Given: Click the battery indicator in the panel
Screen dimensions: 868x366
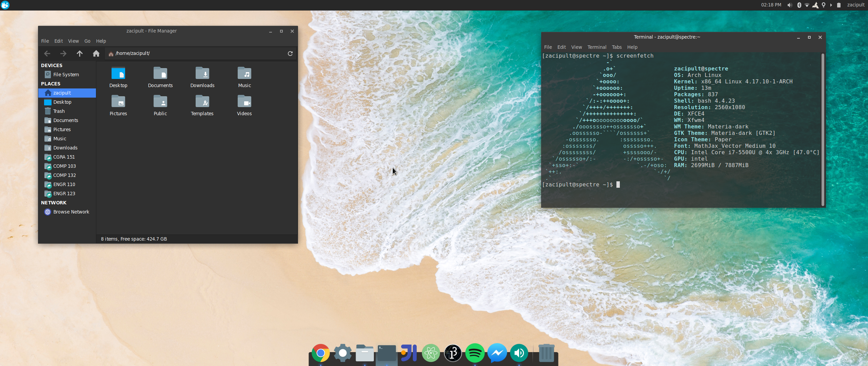Looking at the screenshot, I should click(839, 5).
